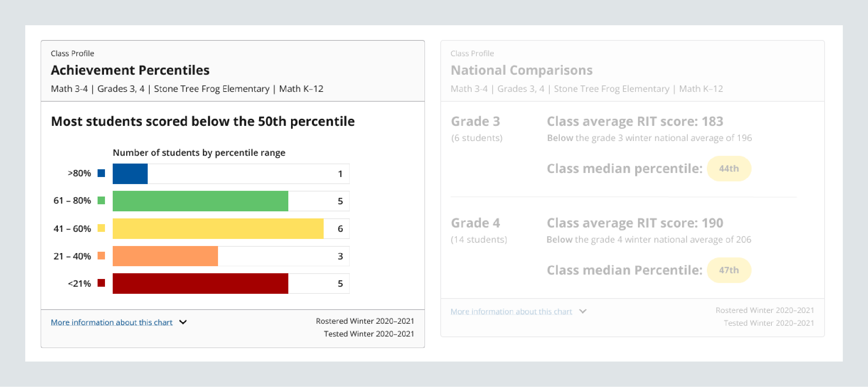This screenshot has width=868, height=387.
Task: Click the yellow 41–60% legend square
Action: (101, 228)
